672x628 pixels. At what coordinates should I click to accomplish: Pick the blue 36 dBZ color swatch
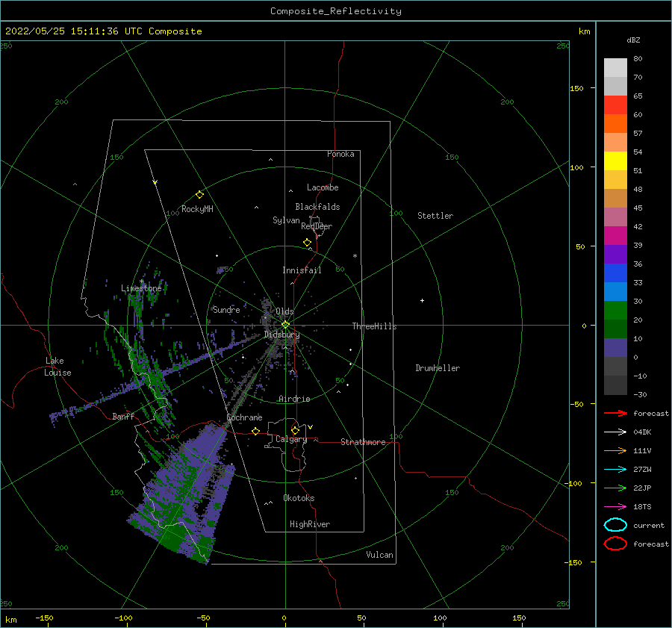tap(615, 273)
